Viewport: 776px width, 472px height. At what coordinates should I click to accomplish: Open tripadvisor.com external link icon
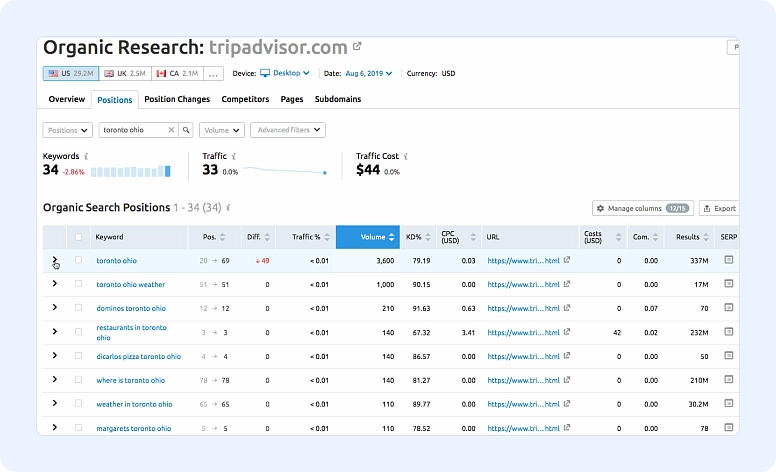click(357, 47)
